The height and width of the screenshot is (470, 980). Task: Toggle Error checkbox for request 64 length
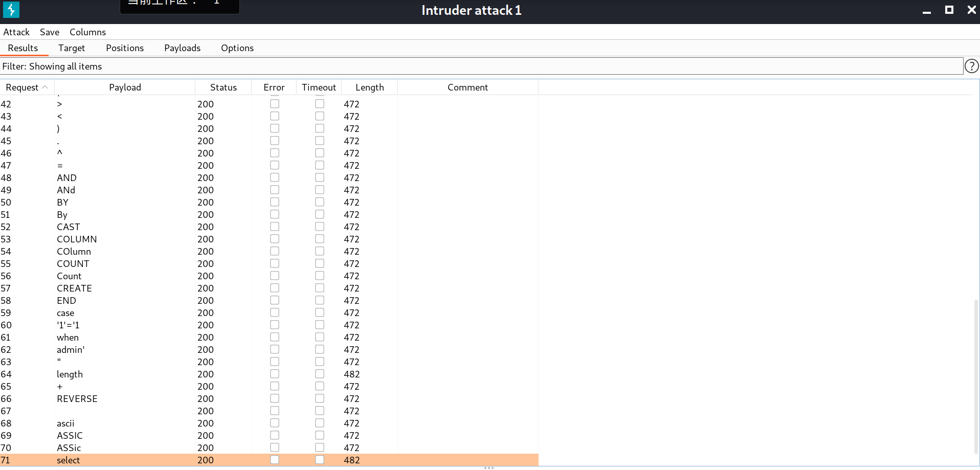coord(275,374)
